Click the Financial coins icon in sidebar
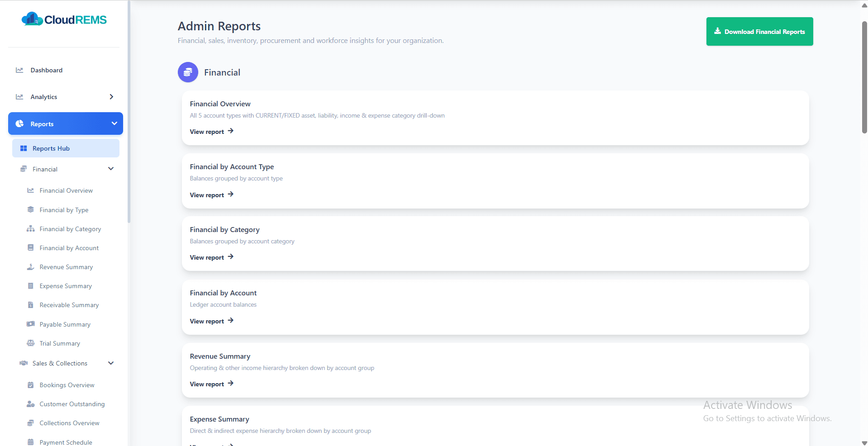868x446 pixels. (x=24, y=169)
